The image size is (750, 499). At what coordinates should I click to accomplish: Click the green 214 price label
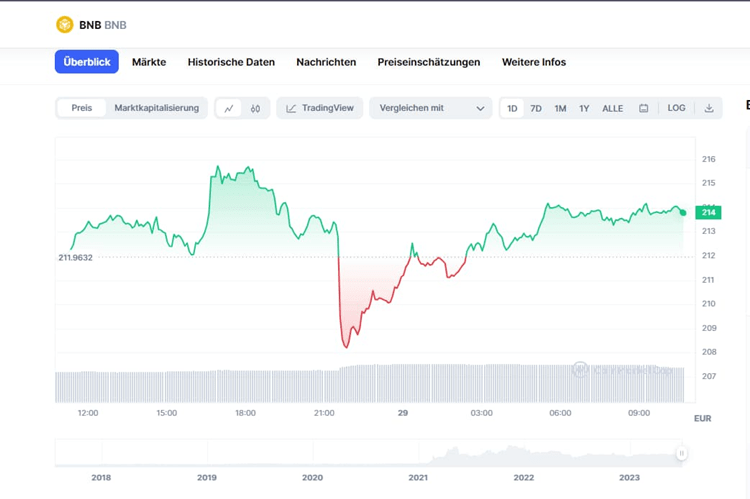(708, 212)
